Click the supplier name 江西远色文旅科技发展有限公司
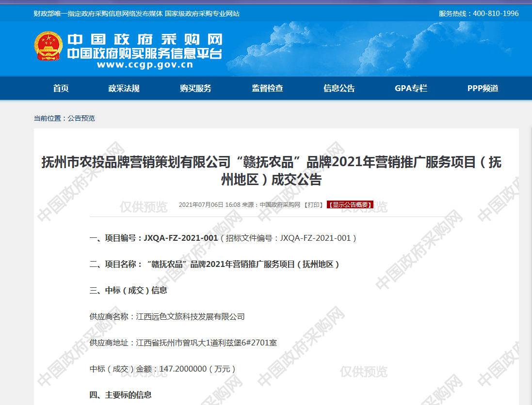 pos(190,316)
